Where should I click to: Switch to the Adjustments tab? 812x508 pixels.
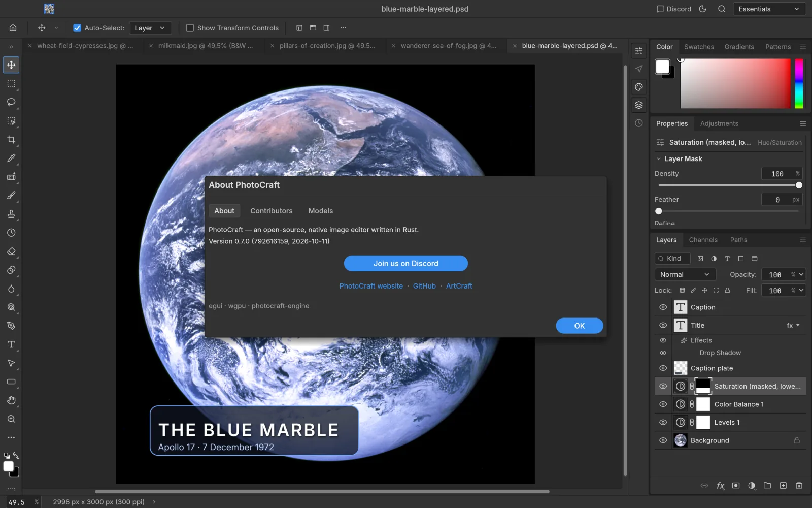(719, 123)
